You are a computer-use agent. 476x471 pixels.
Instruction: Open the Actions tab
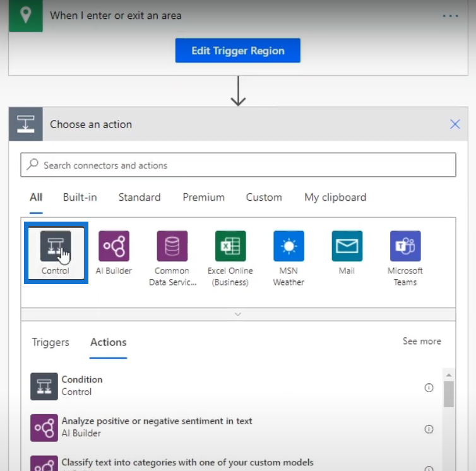point(109,342)
